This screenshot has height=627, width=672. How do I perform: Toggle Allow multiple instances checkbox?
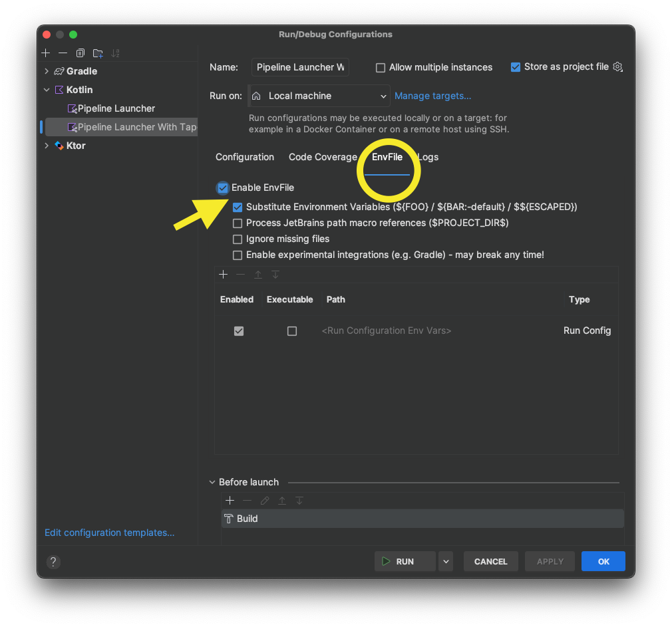tap(380, 68)
